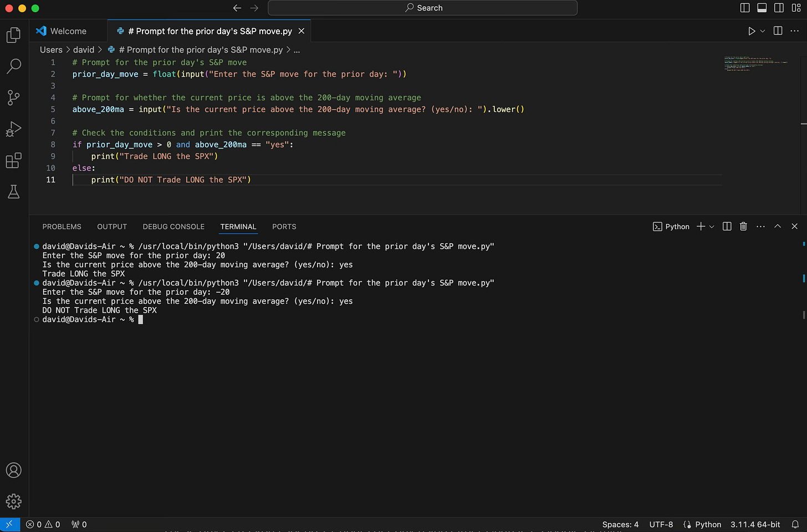Toggle the primary side bar layout icon

coord(745,8)
